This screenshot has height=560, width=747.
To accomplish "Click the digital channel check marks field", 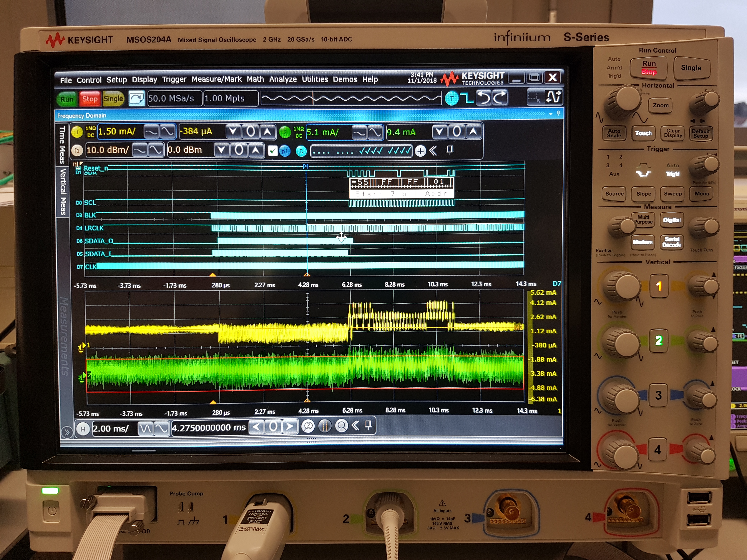I will click(x=361, y=151).
